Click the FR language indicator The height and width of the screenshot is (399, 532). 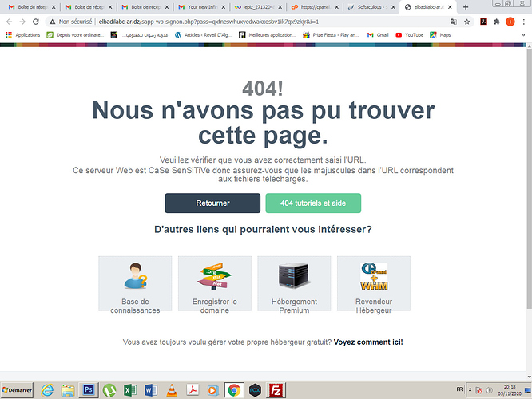tap(459, 389)
